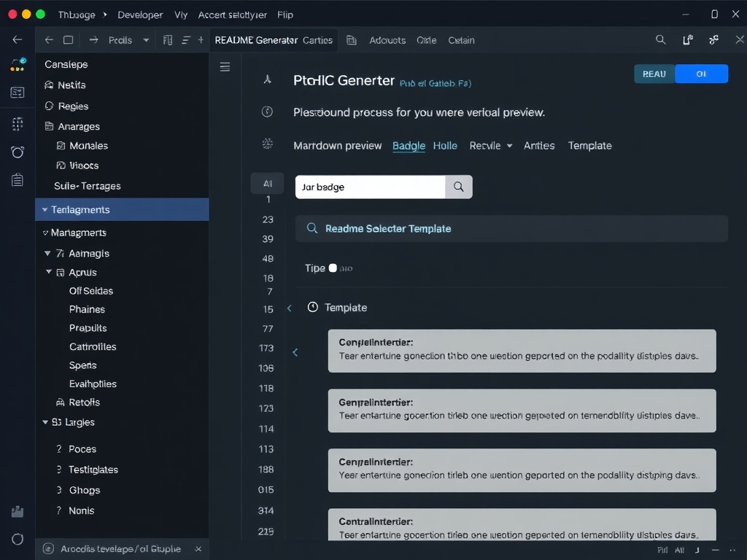Screen dimensions: 747x560
Task: Switch to the Badge tab
Action: (x=409, y=145)
